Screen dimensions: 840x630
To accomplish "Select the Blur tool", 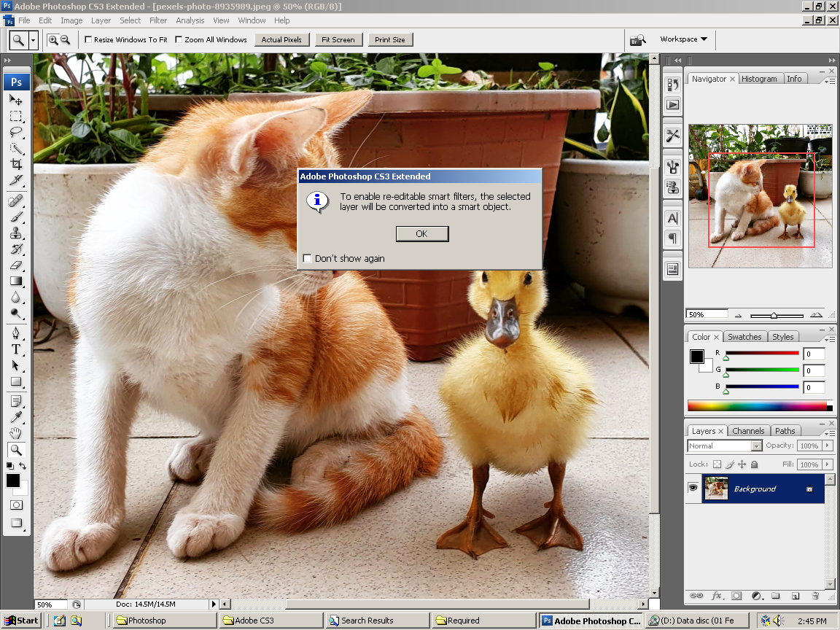I will pos(15,297).
